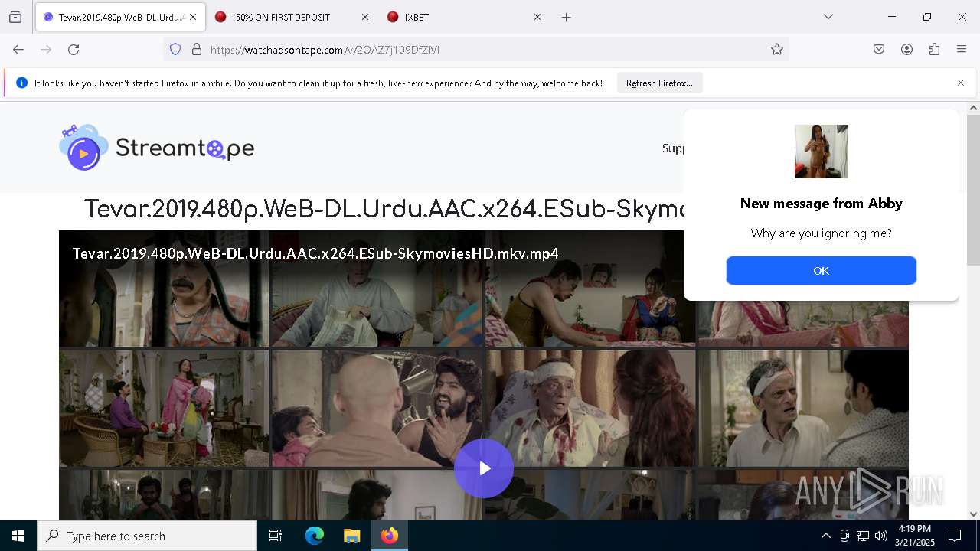Dismiss the Firefox refresh notification bar

(x=961, y=83)
